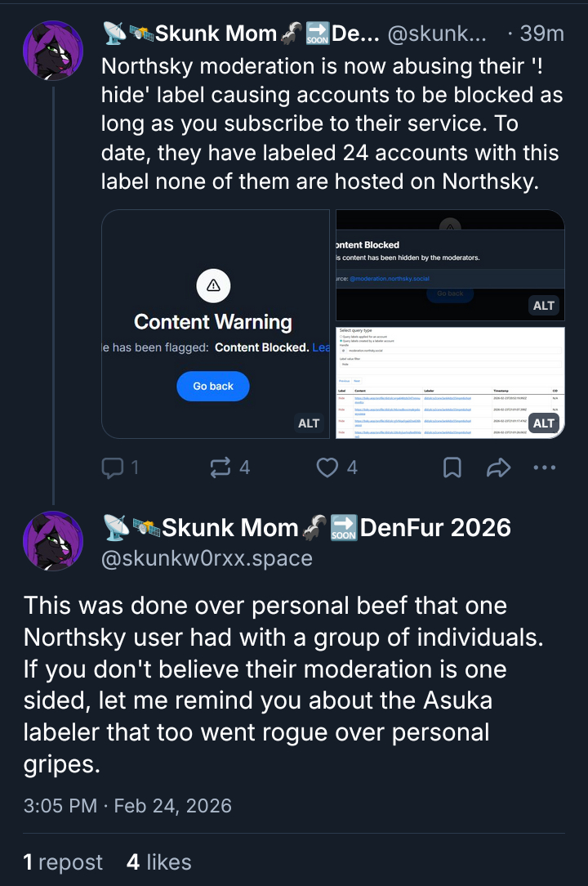Like the post with heart icon
Screen dimensions: 588x886
(327, 468)
